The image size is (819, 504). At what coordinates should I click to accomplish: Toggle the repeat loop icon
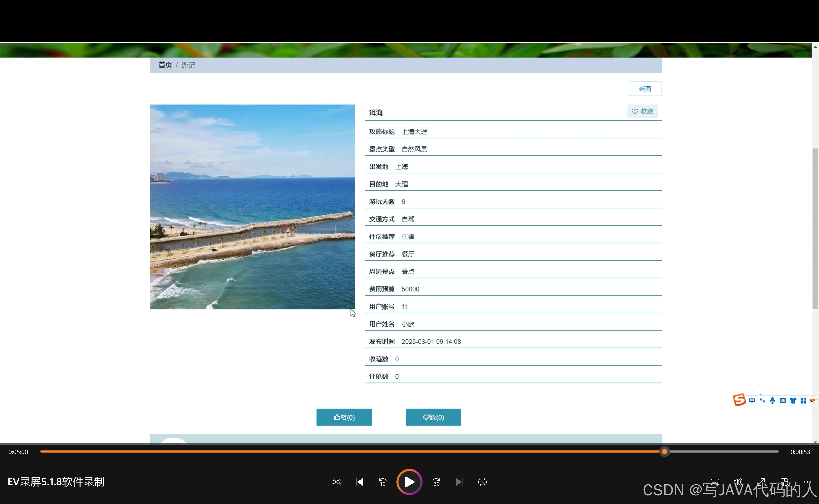coord(482,482)
